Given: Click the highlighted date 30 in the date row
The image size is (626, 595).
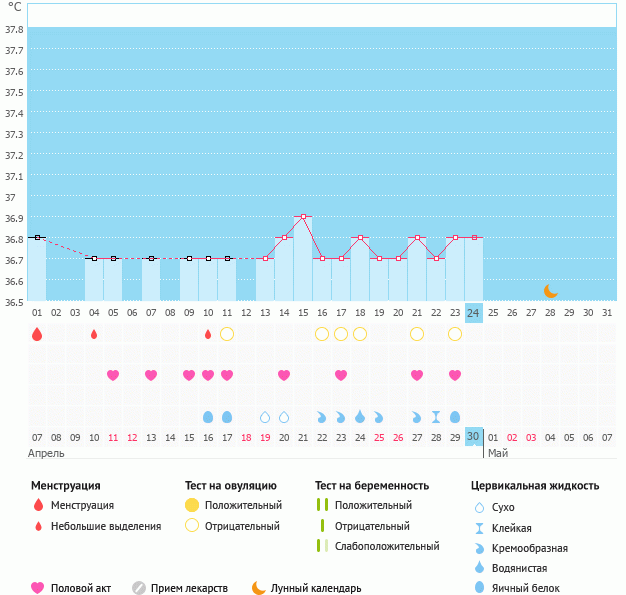Looking at the screenshot, I should pyautogui.click(x=474, y=437).
